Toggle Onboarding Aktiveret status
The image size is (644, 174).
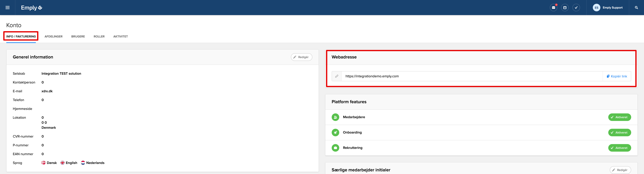(619, 133)
